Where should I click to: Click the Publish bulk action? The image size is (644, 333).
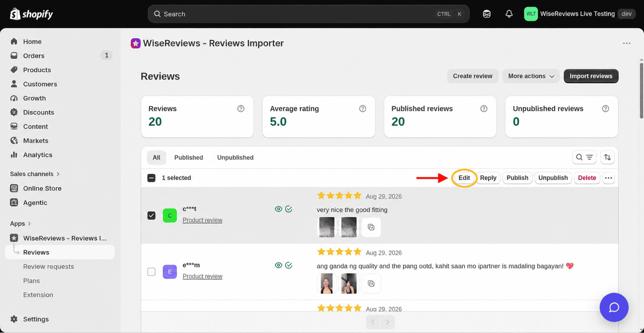(x=517, y=178)
